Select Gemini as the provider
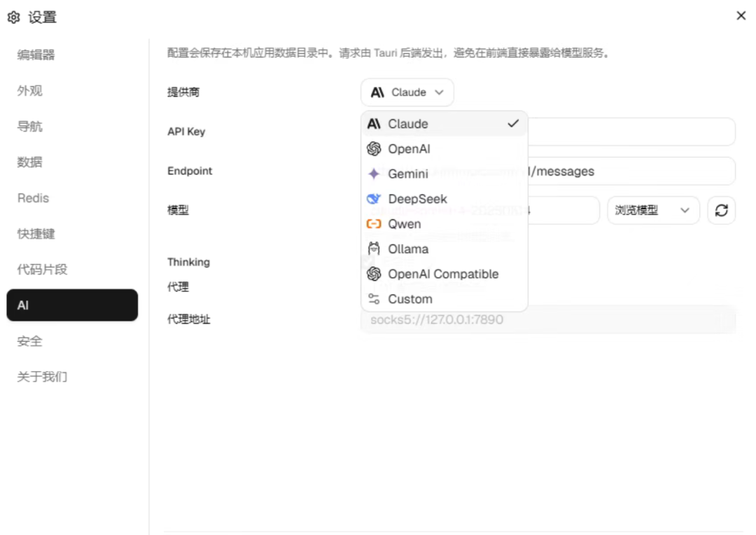 (x=444, y=174)
